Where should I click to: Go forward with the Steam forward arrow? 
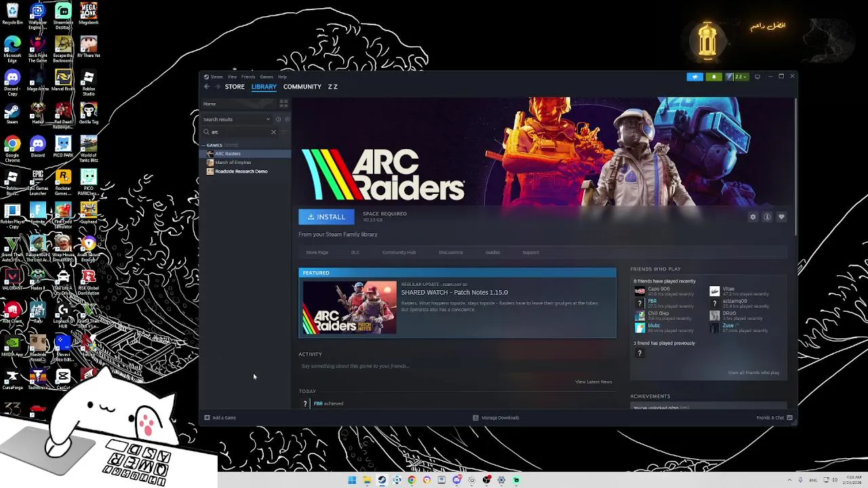pos(219,87)
